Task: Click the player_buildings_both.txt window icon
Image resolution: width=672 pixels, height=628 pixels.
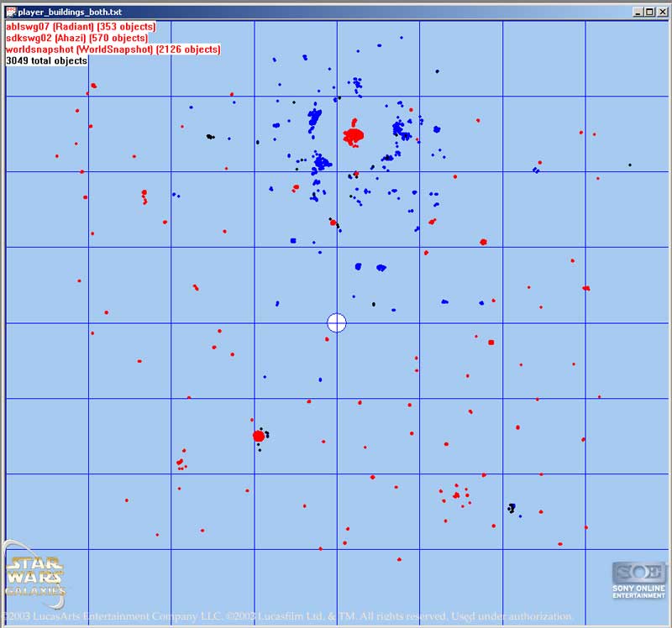Action: (x=11, y=12)
